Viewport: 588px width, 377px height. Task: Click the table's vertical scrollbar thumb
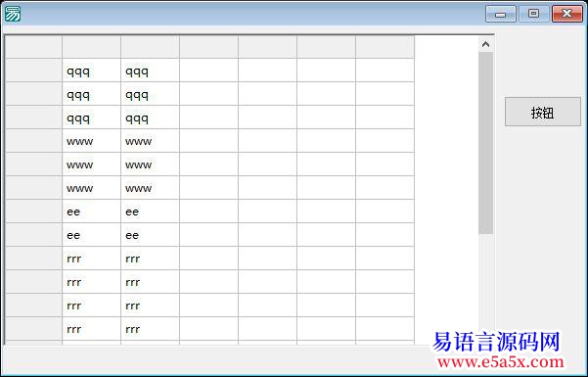point(485,143)
